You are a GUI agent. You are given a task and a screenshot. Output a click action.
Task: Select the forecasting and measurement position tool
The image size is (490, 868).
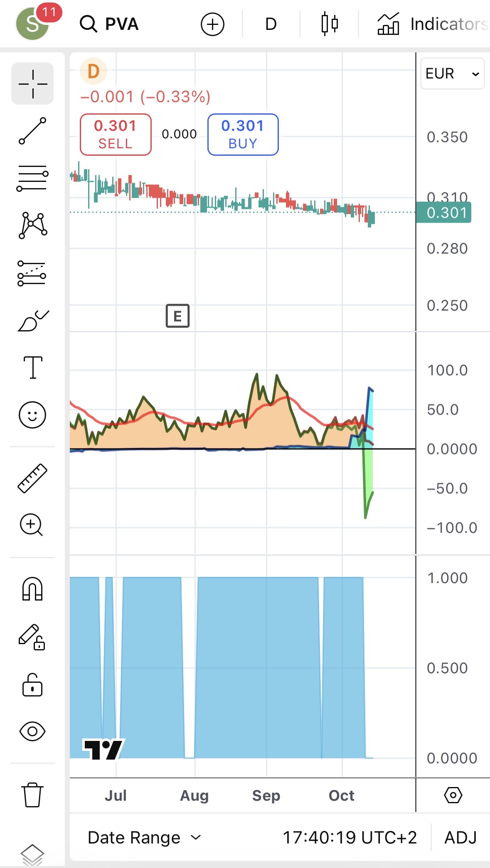(x=32, y=273)
